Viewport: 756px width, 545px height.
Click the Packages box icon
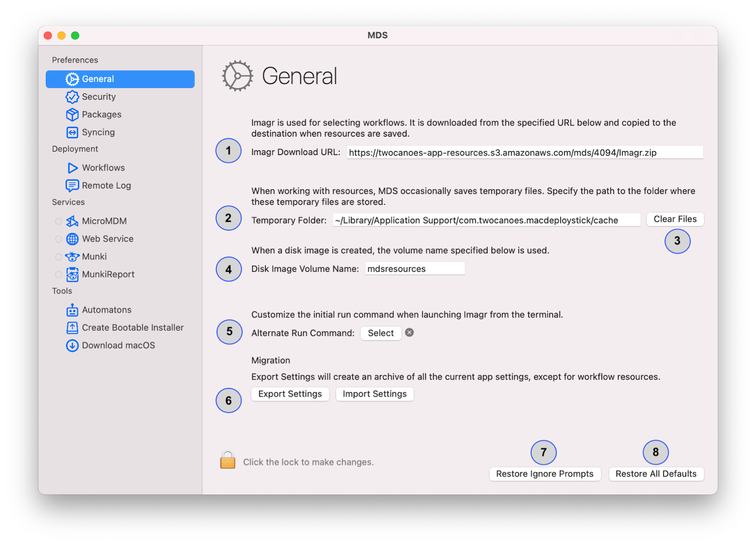[72, 115]
